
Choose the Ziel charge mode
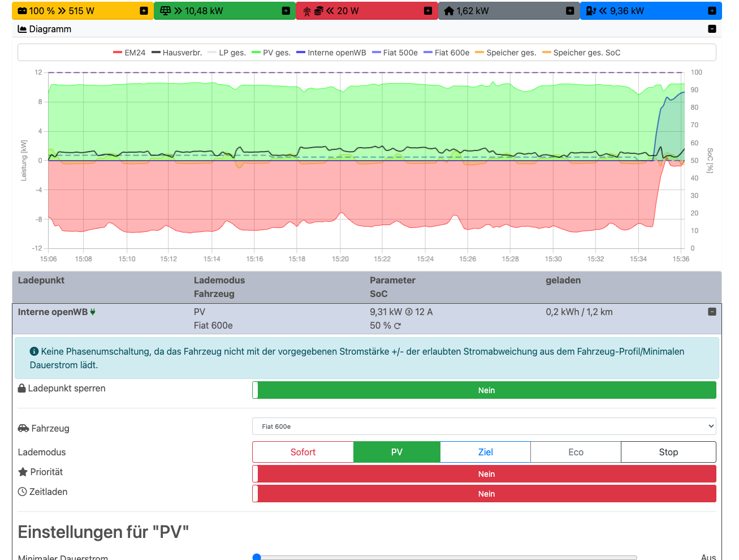(485, 452)
